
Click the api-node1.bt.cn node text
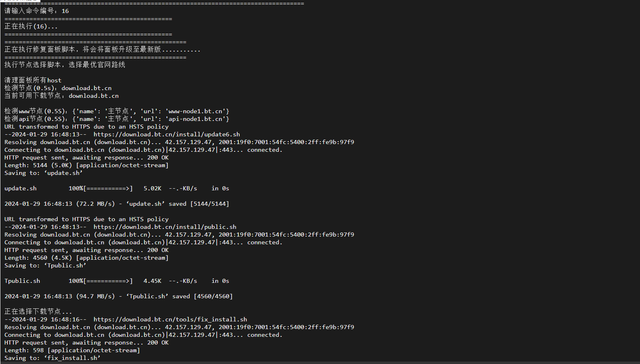(x=195, y=119)
